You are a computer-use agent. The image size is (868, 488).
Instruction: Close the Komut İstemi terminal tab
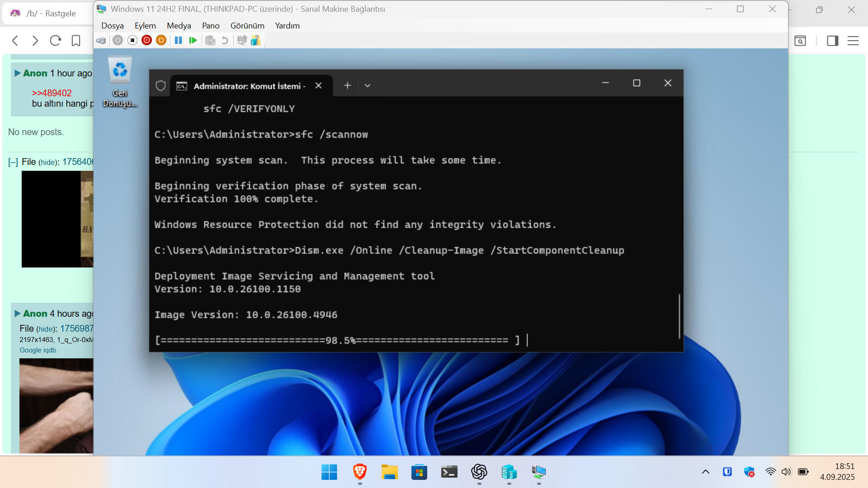318,85
